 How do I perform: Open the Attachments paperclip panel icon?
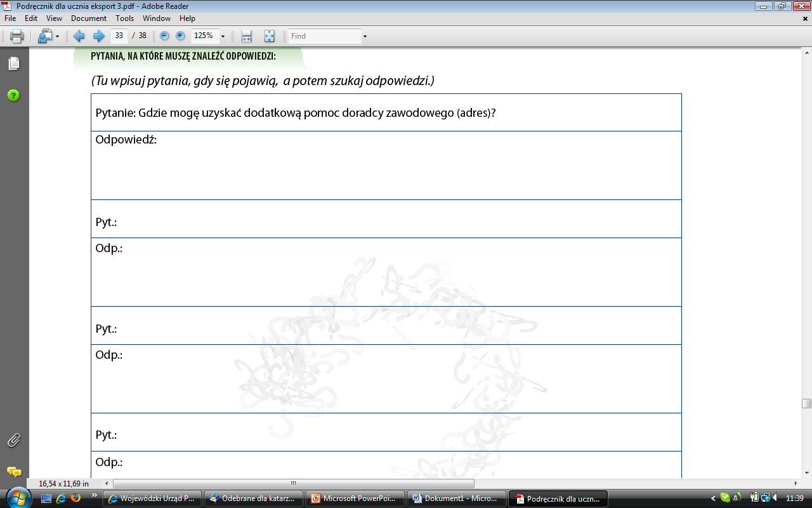coord(14,440)
